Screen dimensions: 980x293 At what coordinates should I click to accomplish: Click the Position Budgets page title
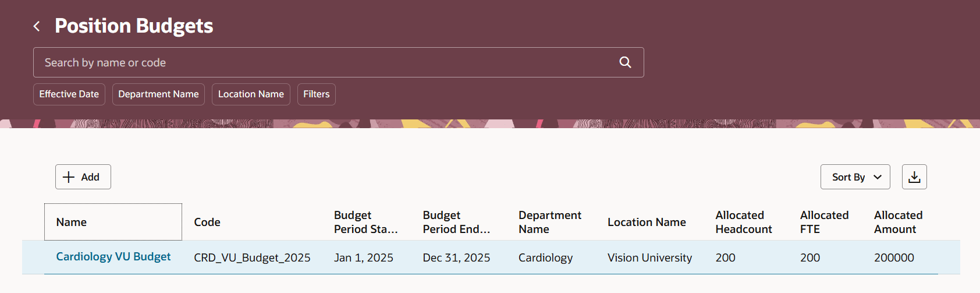(134, 26)
